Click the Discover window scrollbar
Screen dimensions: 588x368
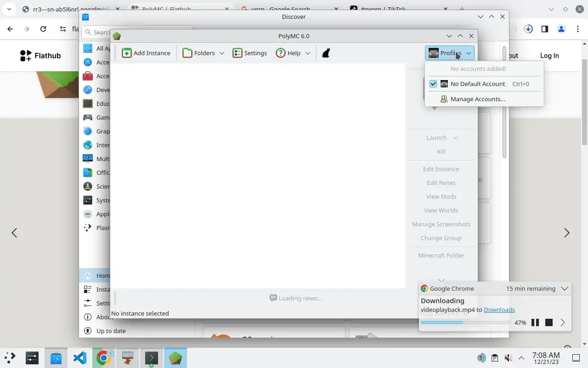coord(504,102)
